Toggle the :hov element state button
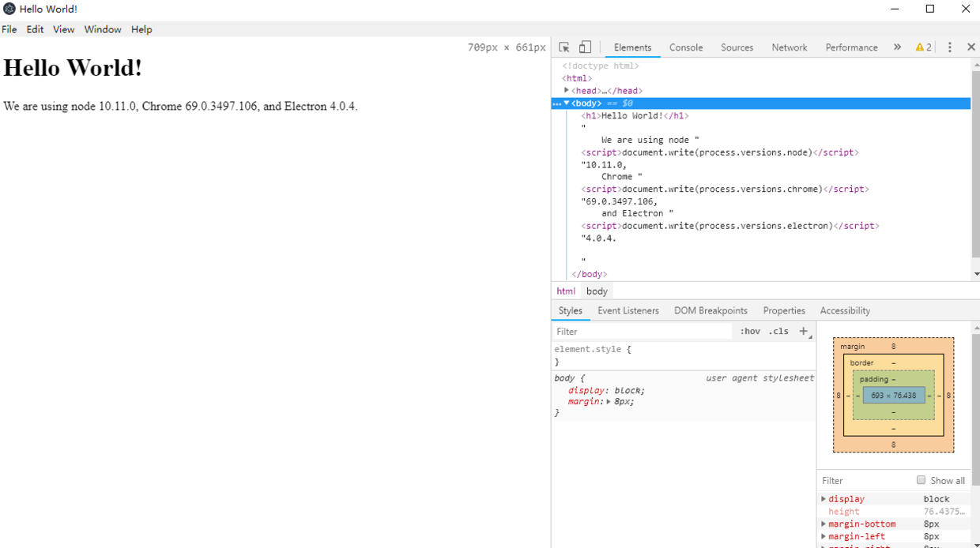Viewport: 980px width, 548px height. [750, 332]
